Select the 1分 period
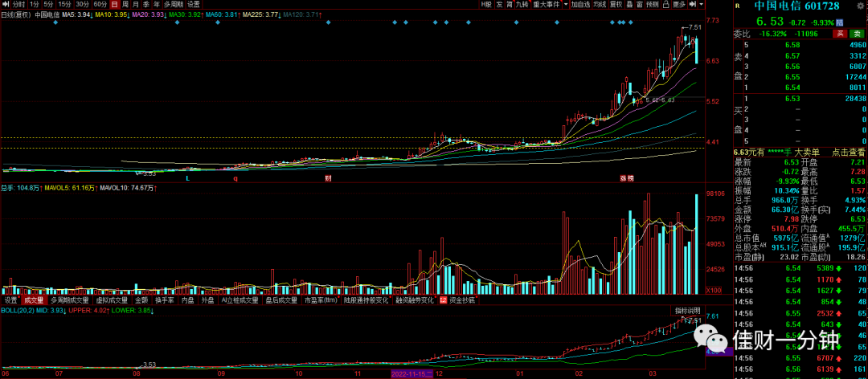This screenshot has width=868, height=379. 35,4
